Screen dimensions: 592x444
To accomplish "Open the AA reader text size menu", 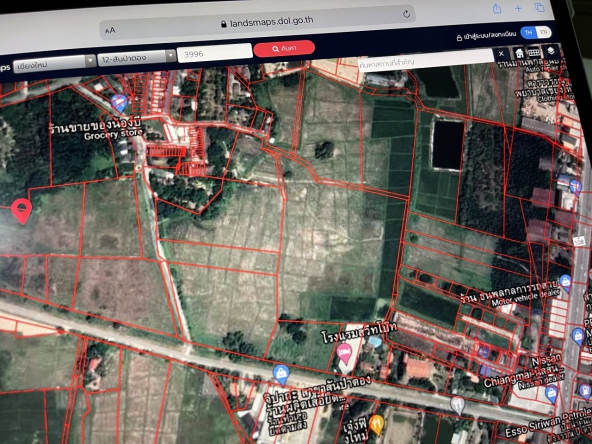I will [110, 30].
